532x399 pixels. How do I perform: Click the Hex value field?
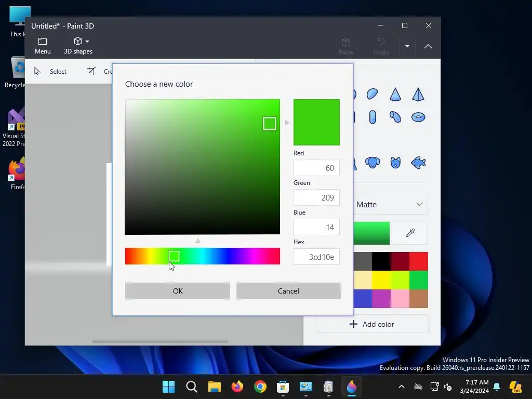click(x=316, y=257)
